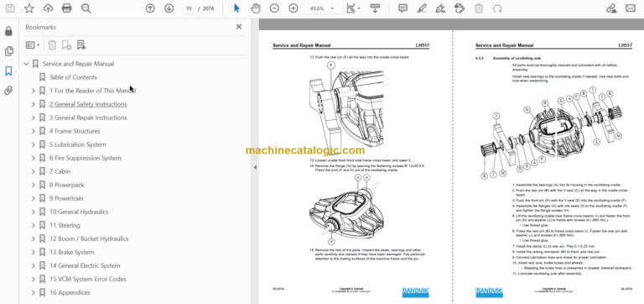Expand the 8 Powerpack bookmark
Screen dimensions: 644x304
[34, 185]
